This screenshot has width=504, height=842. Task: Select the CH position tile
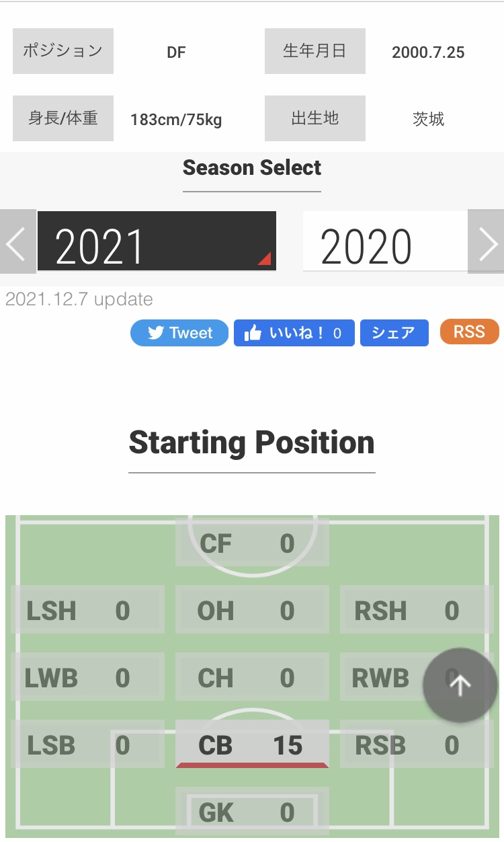coord(252,677)
